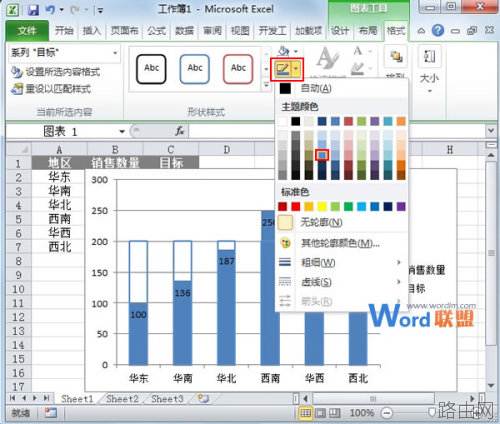Click the Undo arrow icon
Viewport: 500px width, 424px height.
[x=50, y=10]
